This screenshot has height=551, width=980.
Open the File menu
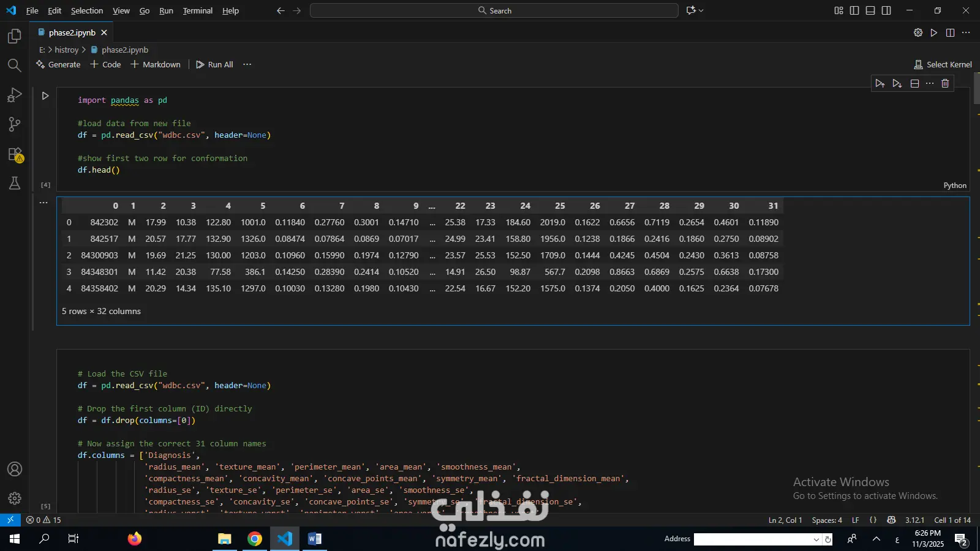[x=32, y=10]
